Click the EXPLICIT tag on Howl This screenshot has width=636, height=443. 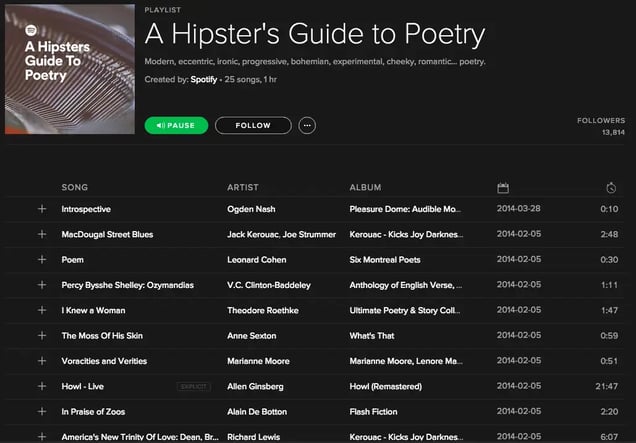(194, 387)
